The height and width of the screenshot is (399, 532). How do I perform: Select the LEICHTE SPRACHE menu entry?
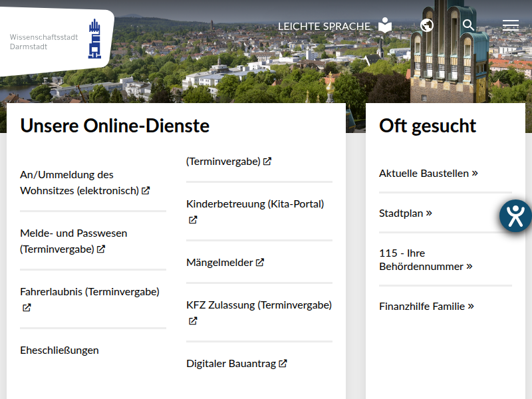pos(325,26)
